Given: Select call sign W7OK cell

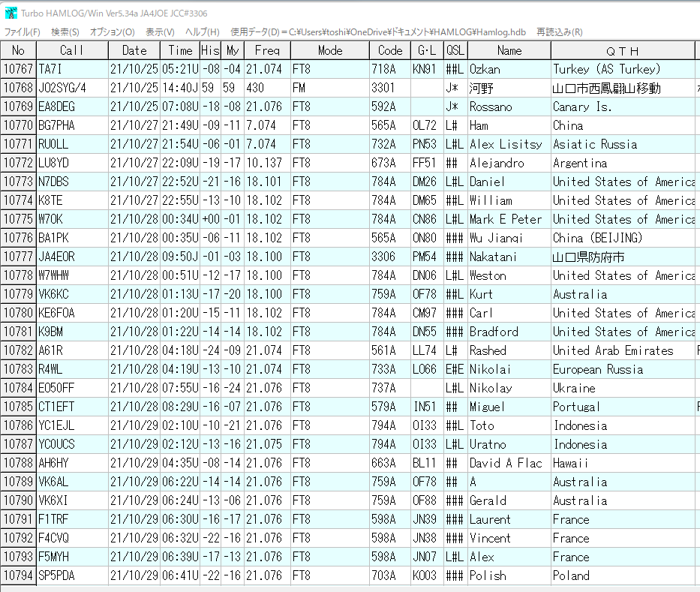Looking at the screenshot, I should click(x=73, y=219).
